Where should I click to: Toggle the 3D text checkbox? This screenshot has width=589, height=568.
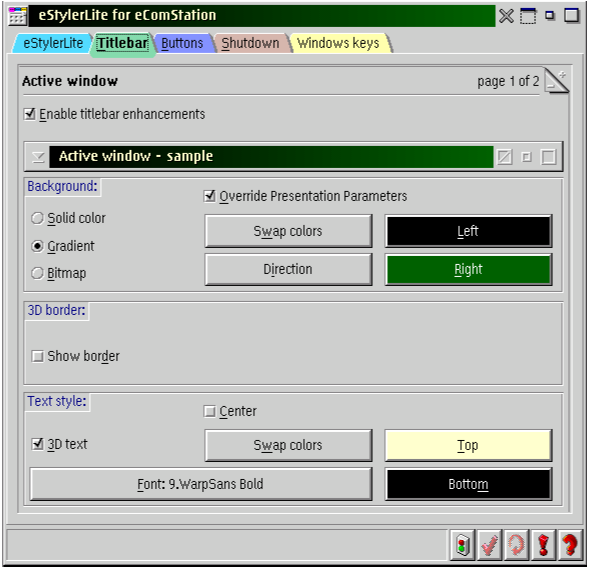coord(59,444)
